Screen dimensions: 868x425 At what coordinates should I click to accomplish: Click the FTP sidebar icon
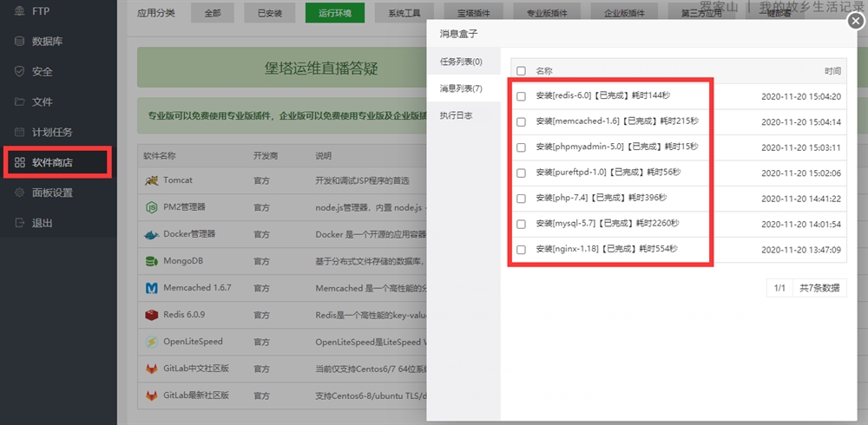(x=19, y=11)
